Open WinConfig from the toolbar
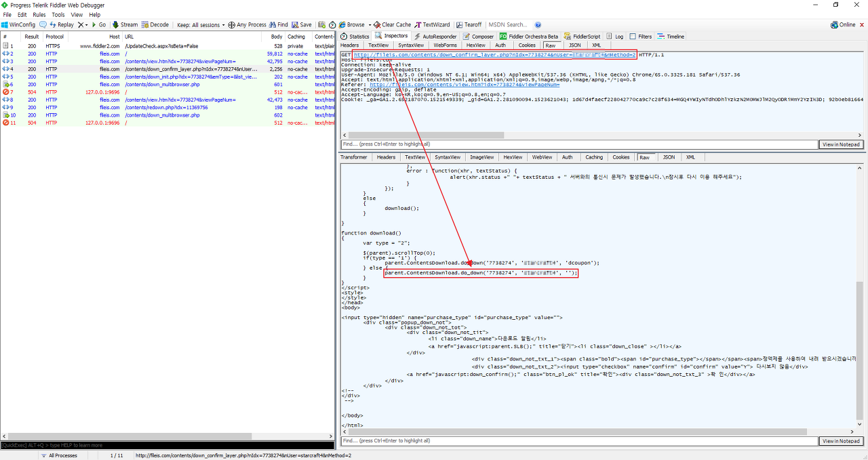Image resolution: width=868 pixels, height=460 pixels. point(18,24)
